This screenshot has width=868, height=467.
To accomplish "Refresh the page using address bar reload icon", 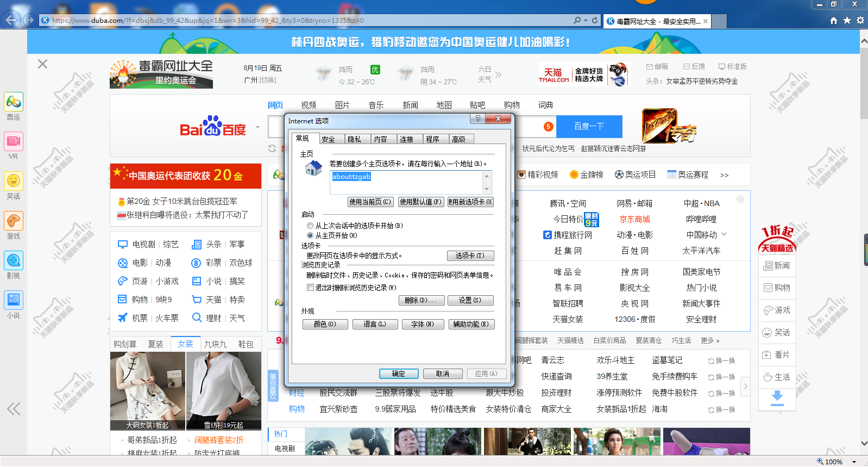I will click(595, 20).
